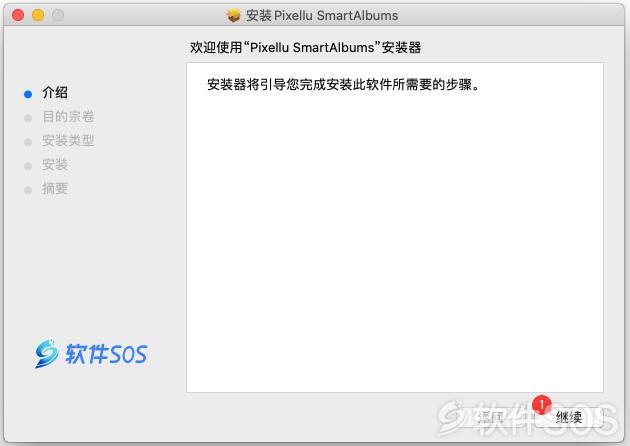Select the 安装 step in sidebar

pos(55,164)
